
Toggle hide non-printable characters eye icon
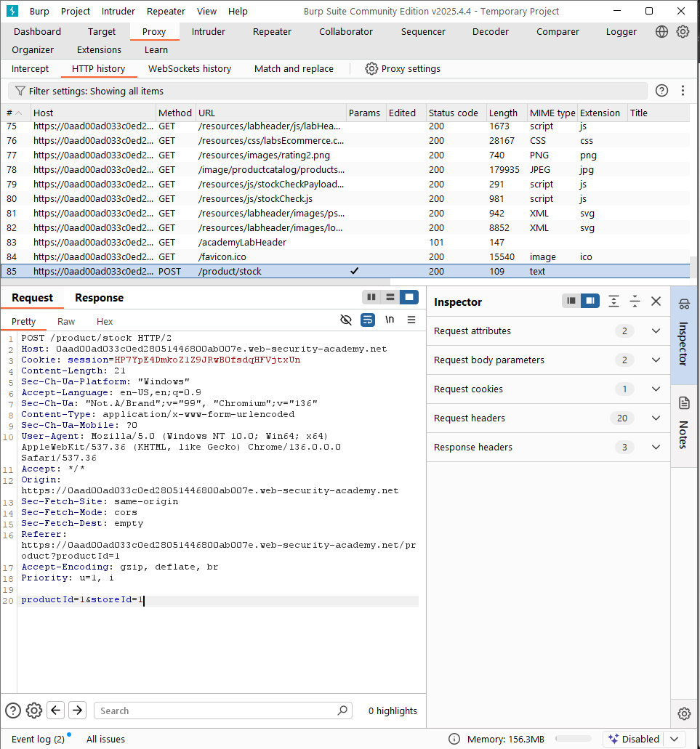346,320
